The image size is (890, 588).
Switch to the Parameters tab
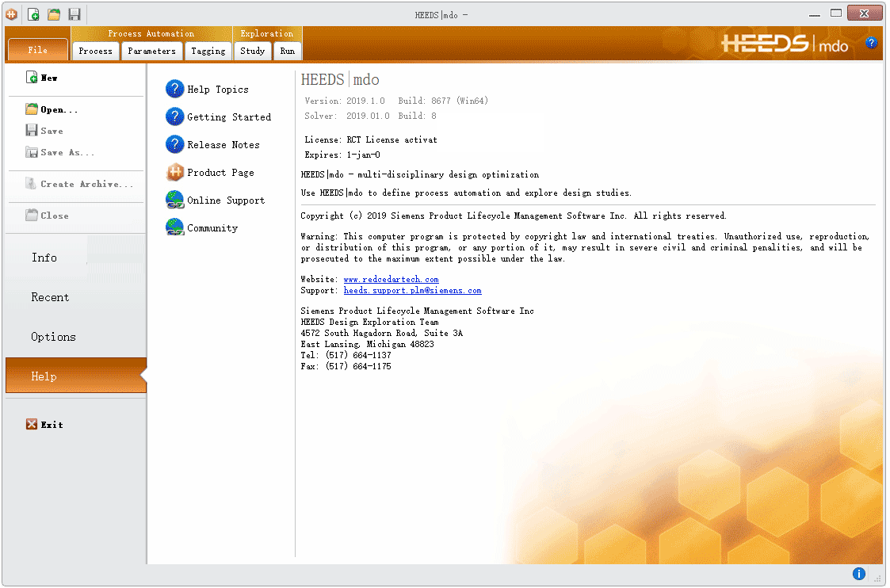click(x=151, y=51)
